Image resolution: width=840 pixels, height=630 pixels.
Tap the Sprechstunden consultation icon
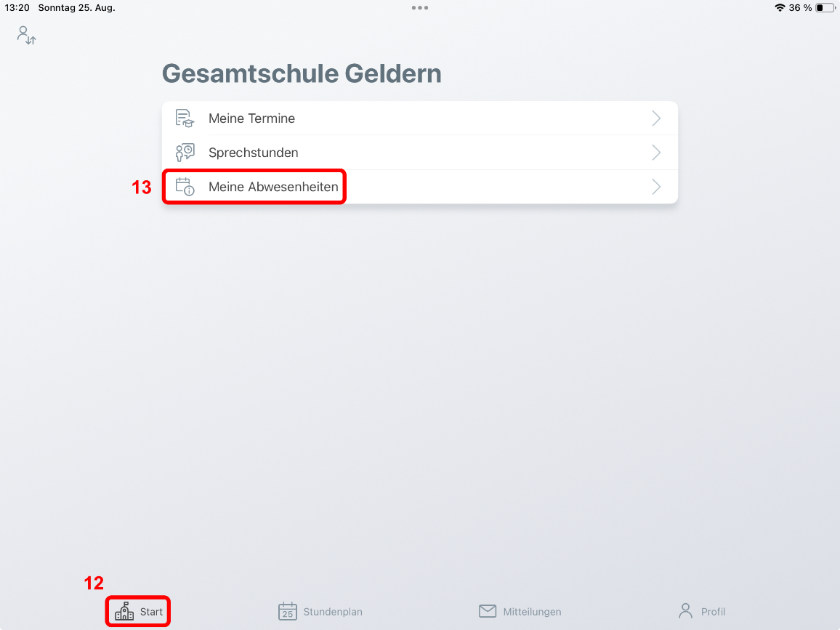tap(185, 152)
